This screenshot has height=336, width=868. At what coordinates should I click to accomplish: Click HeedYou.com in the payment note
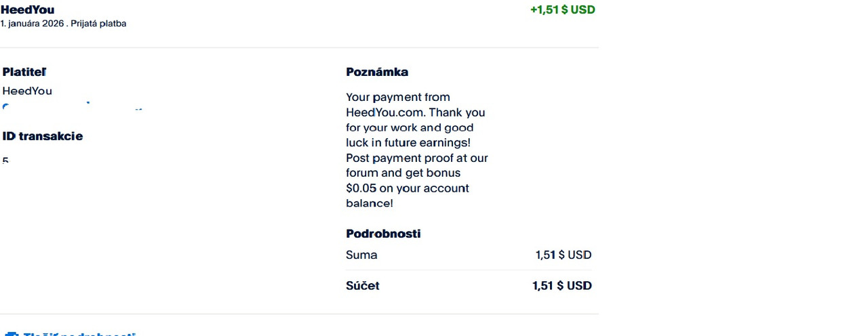pyautogui.click(x=384, y=112)
